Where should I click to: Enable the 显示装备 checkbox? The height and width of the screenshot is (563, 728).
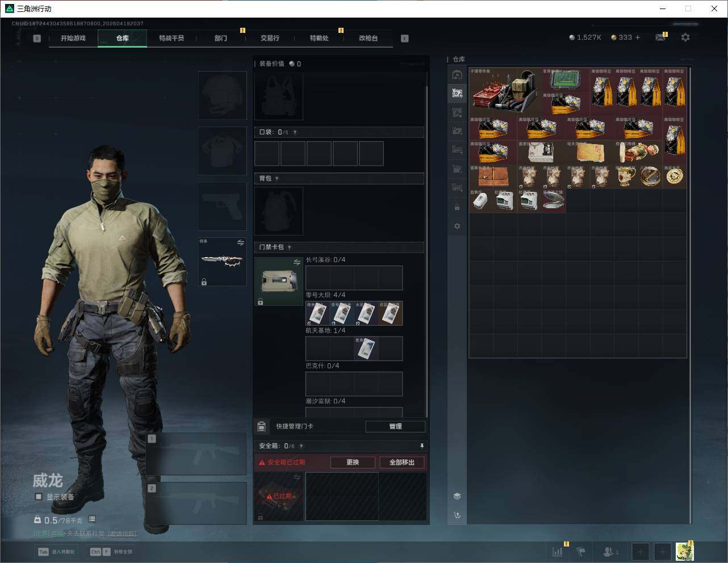(x=39, y=497)
